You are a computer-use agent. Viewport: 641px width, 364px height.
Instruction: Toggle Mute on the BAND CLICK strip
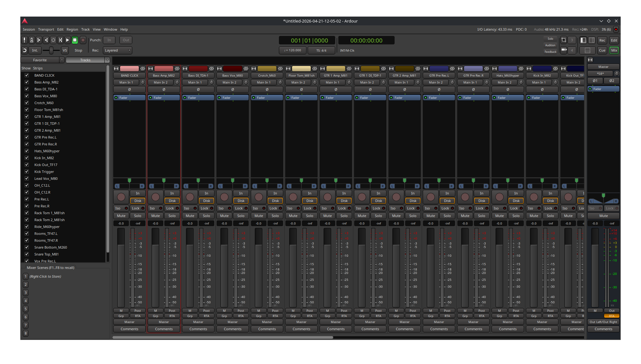point(121,216)
